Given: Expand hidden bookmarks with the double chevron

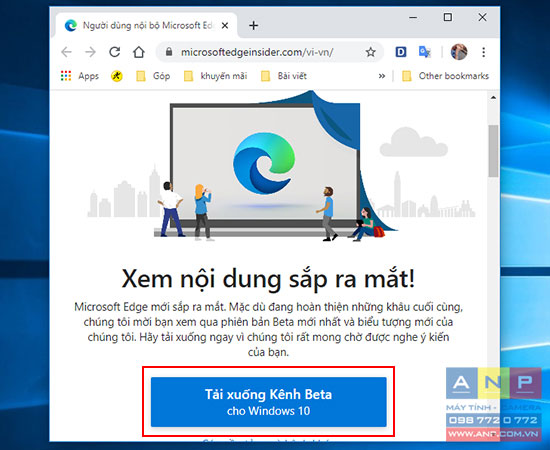Looking at the screenshot, I should [x=382, y=76].
